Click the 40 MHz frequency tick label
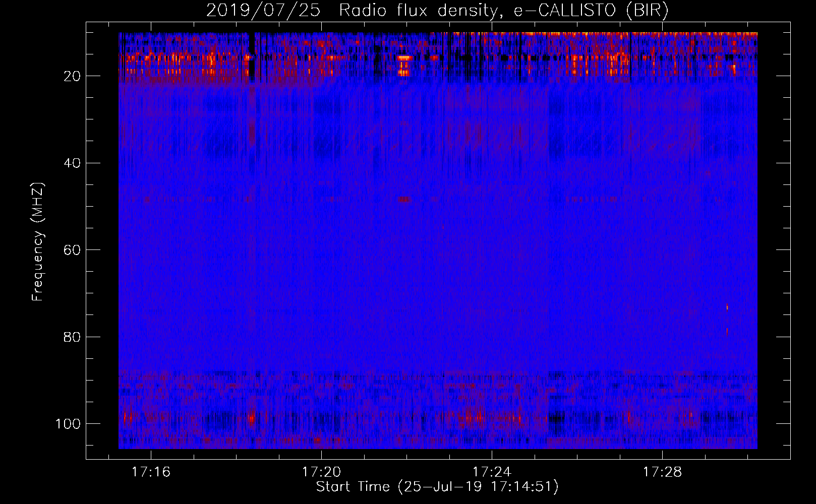Image resolution: width=816 pixels, height=504 pixels. pyautogui.click(x=72, y=163)
